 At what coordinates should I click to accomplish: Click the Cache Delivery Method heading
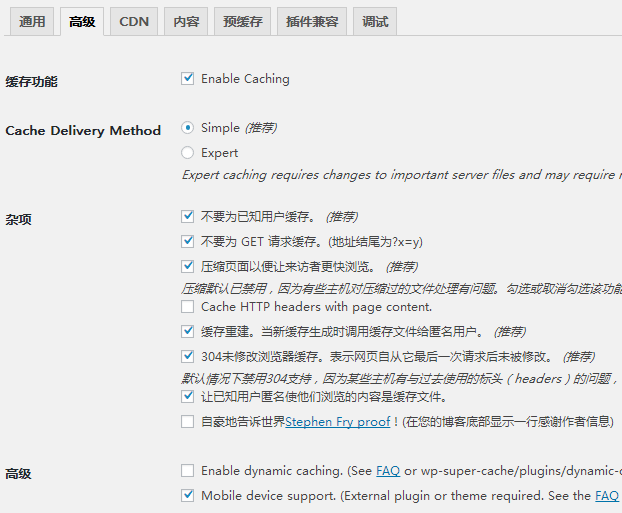83,131
